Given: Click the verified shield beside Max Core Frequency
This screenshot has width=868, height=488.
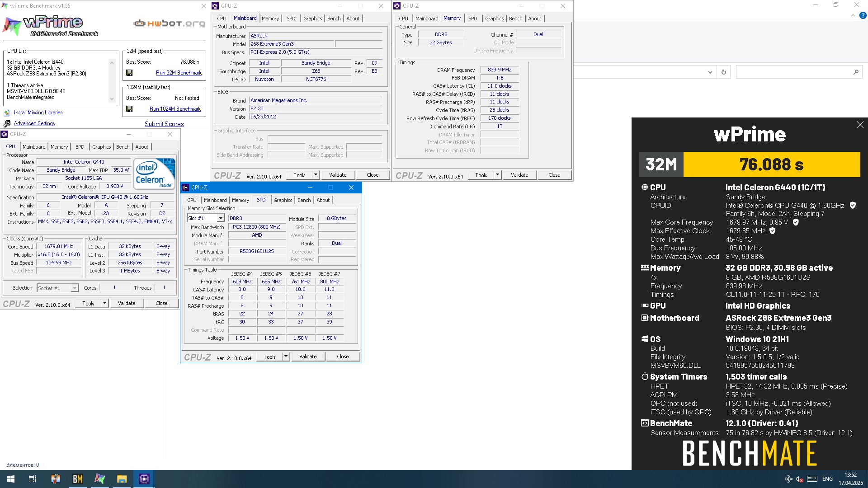Looking at the screenshot, I should pyautogui.click(x=796, y=222).
